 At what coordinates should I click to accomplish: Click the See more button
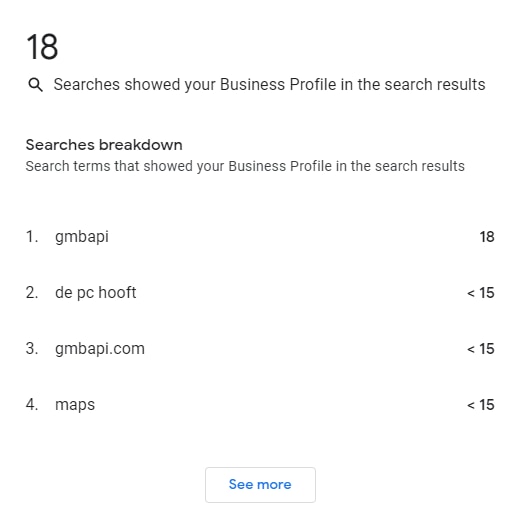pyautogui.click(x=260, y=485)
